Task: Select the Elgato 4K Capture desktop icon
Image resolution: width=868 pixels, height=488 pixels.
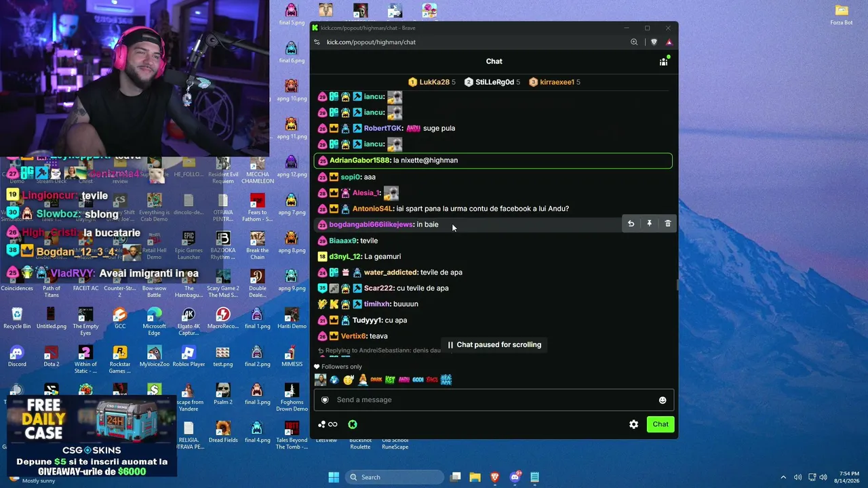Action: (x=189, y=321)
